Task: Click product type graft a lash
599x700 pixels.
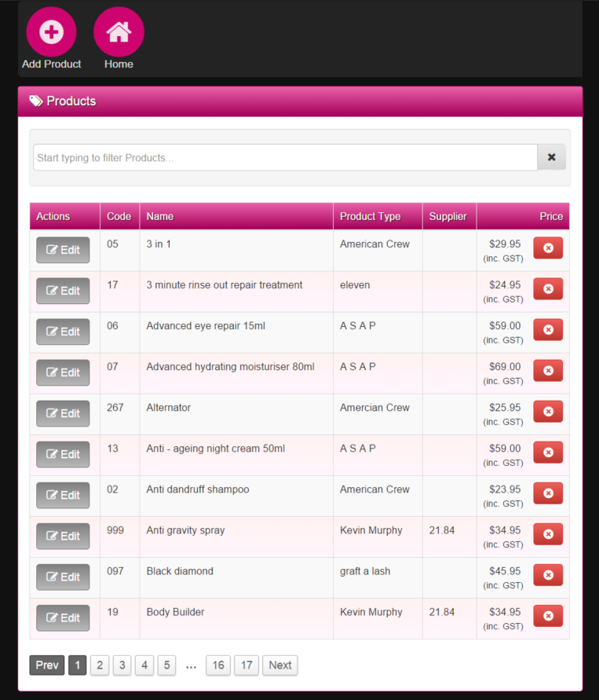Action: point(365,571)
